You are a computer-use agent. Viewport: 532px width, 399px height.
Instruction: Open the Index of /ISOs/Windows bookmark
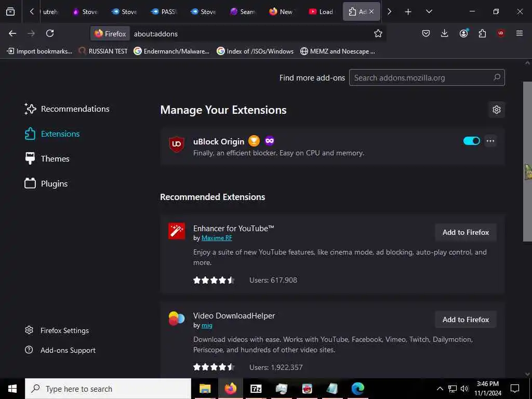coord(255,51)
